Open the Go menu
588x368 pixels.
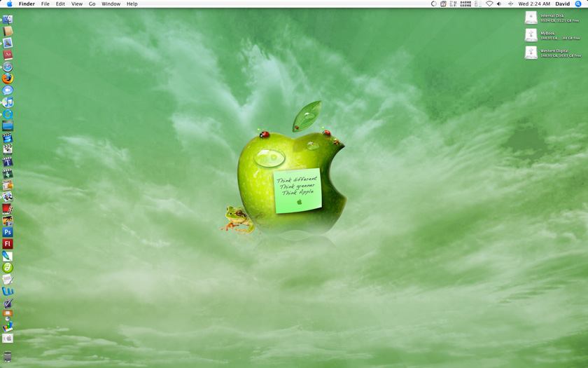[x=92, y=4]
